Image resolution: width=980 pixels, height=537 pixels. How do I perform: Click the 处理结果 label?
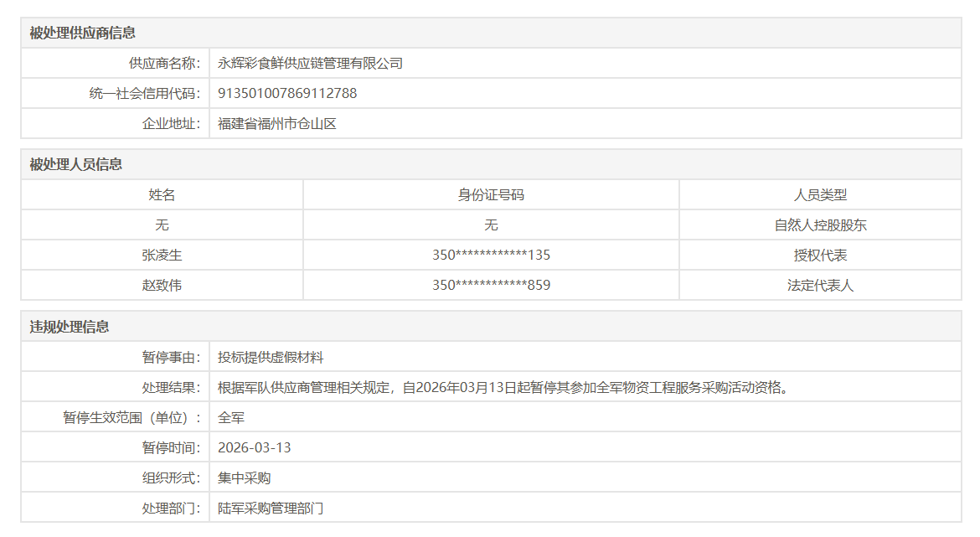pyautogui.click(x=171, y=388)
